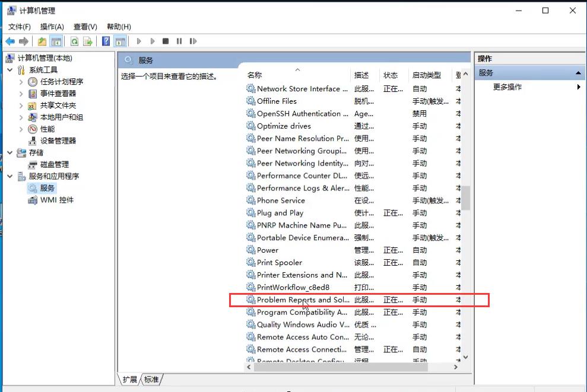Viewport: 587px width, 392px height.
Task: Switch to the 扩展 tab
Action: [129, 380]
